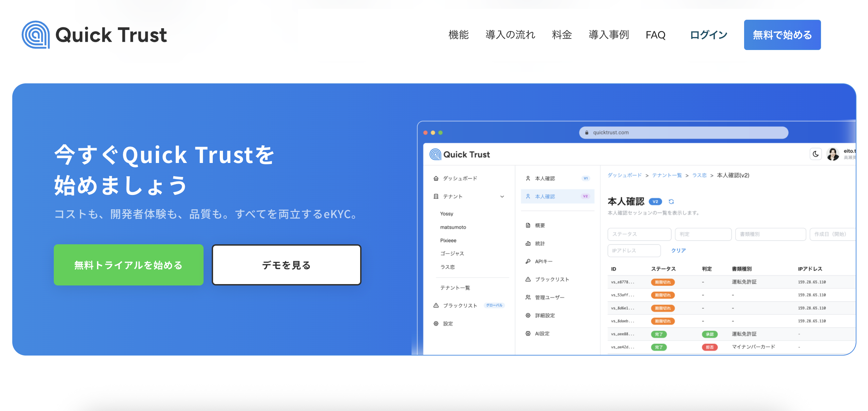Click ラス恋 breadcrumb link
Image resolution: width=868 pixels, height=411 pixels.
coord(700,175)
